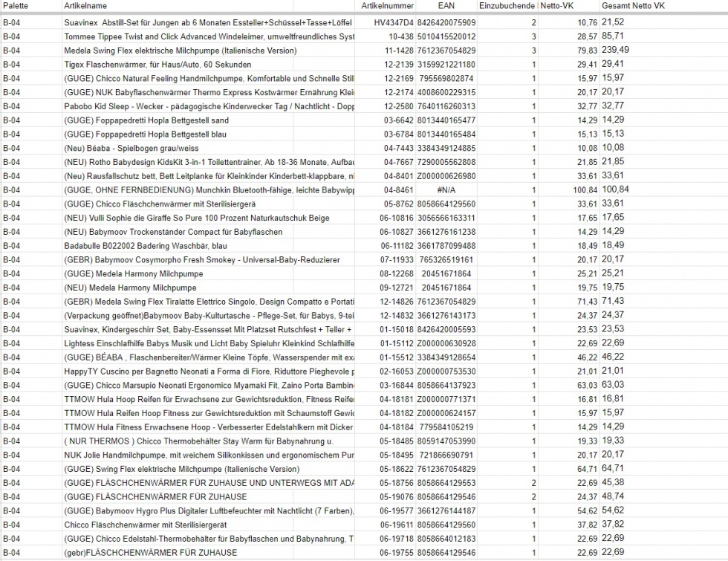Viewport: 728px width, 561px height.
Task: Click EAN 5010415520012
Action: [446, 36]
